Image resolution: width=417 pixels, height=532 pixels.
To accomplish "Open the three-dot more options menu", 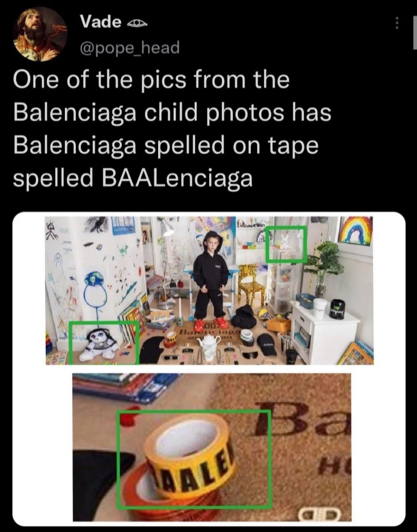I will click(x=396, y=23).
